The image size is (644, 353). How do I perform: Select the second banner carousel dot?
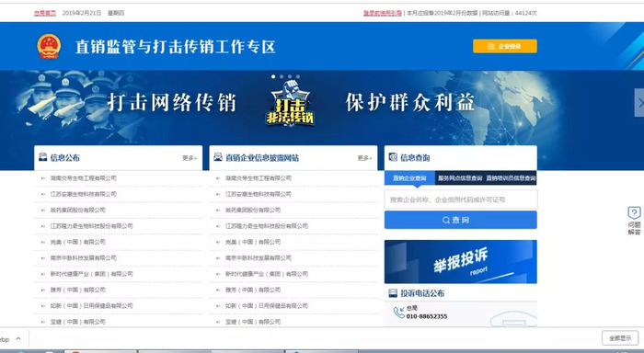pyautogui.click(x=282, y=76)
